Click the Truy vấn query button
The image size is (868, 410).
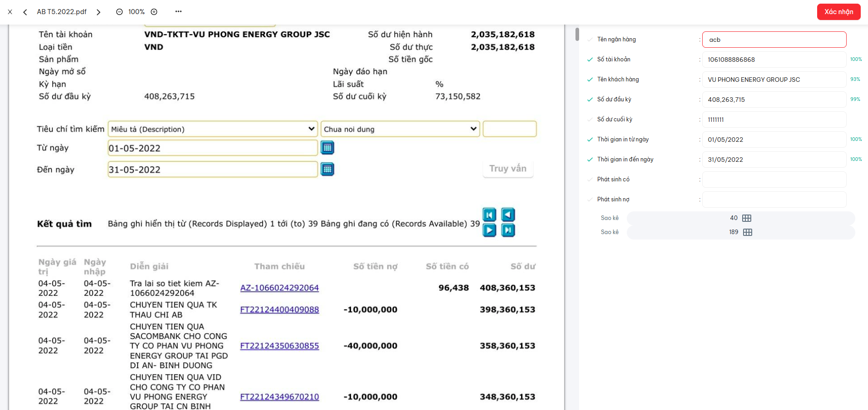[x=508, y=169]
